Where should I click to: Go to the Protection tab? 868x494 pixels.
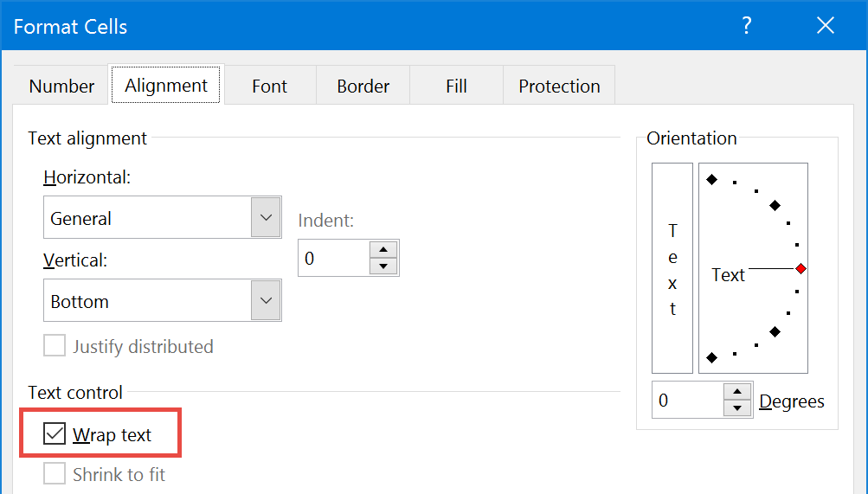tap(559, 86)
